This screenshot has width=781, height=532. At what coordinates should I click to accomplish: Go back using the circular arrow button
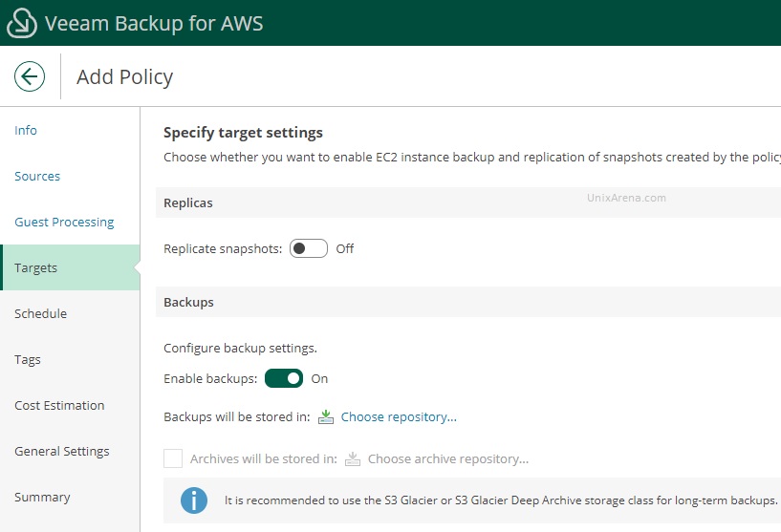pyautogui.click(x=30, y=76)
